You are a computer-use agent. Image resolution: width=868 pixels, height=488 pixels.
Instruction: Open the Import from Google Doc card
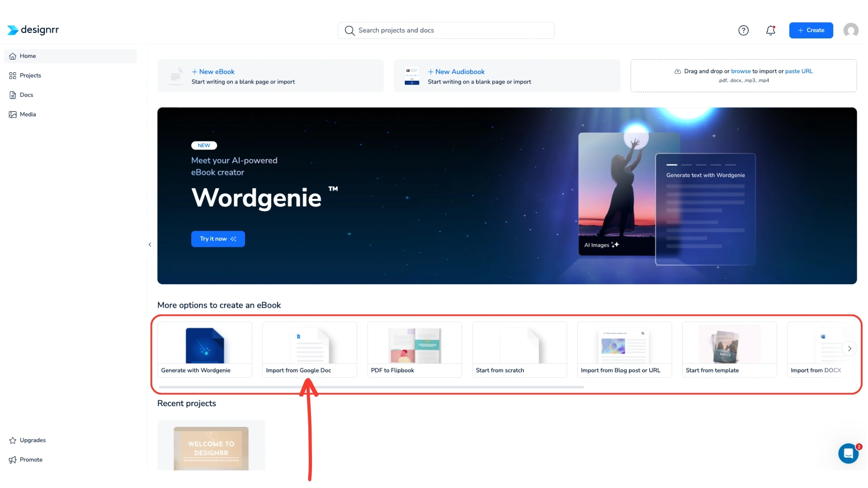(x=309, y=349)
